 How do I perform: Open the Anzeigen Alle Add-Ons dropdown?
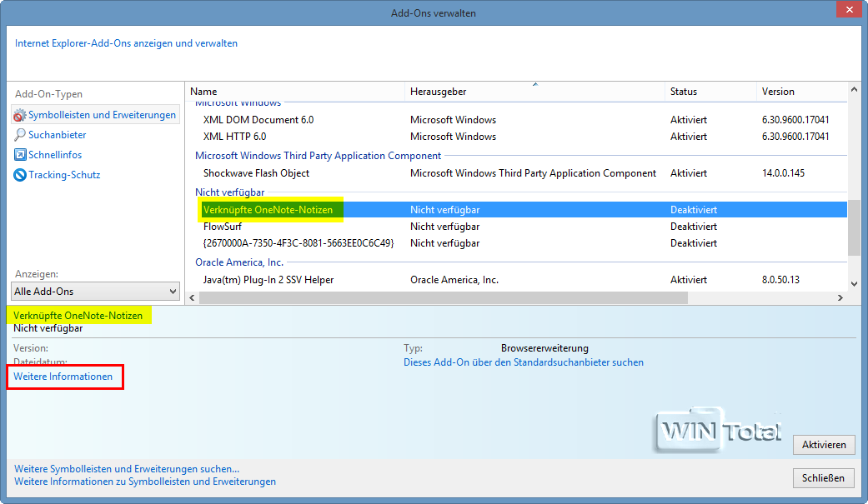click(x=95, y=292)
